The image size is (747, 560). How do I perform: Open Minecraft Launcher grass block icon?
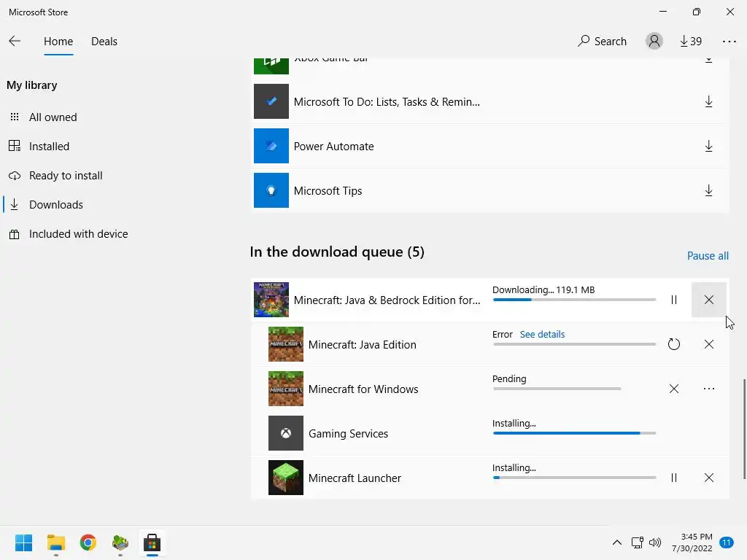coord(286,478)
